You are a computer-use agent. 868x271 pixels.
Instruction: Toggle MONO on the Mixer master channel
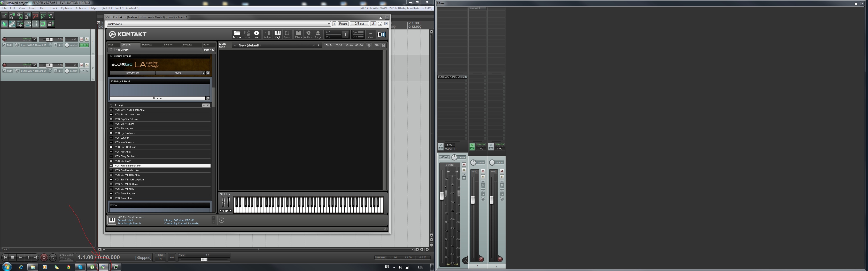(x=444, y=157)
